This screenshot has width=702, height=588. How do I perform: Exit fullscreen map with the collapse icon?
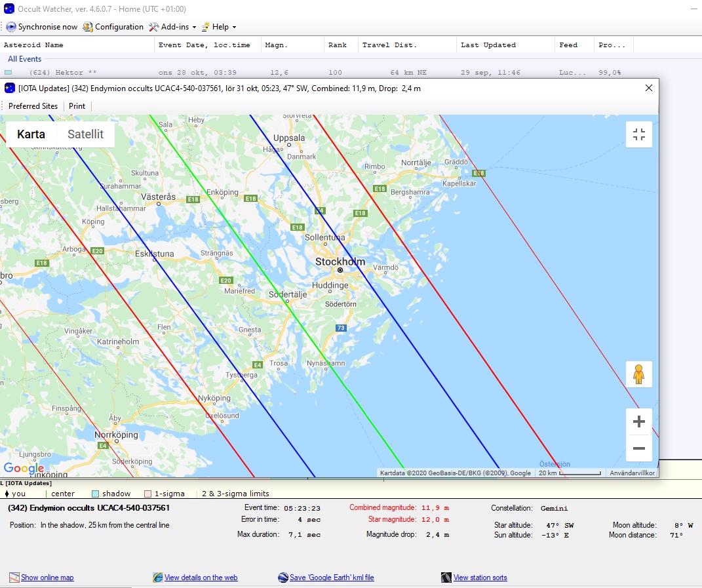tap(638, 134)
